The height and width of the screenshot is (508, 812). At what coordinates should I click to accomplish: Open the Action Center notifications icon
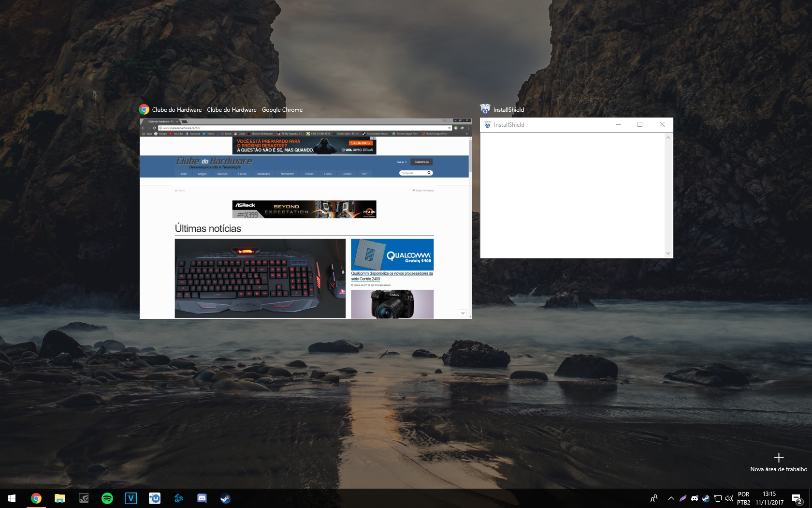click(797, 498)
